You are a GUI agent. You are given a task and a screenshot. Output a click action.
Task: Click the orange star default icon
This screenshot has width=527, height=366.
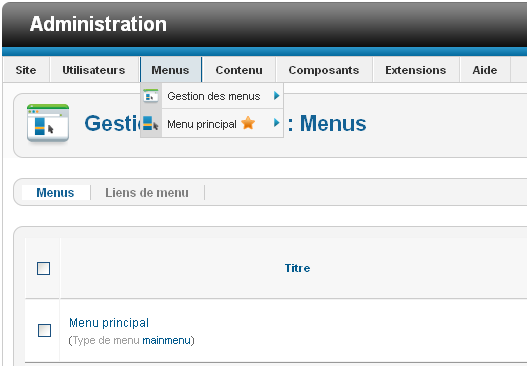248,123
